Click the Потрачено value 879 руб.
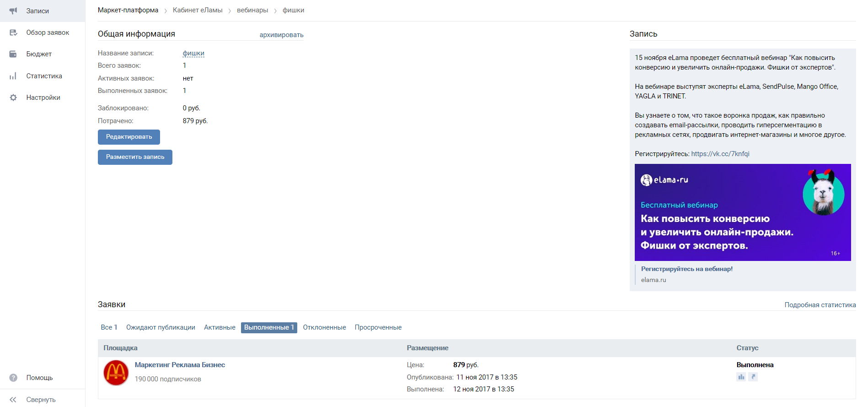Image resolution: width=868 pixels, height=407 pixels. click(x=195, y=121)
